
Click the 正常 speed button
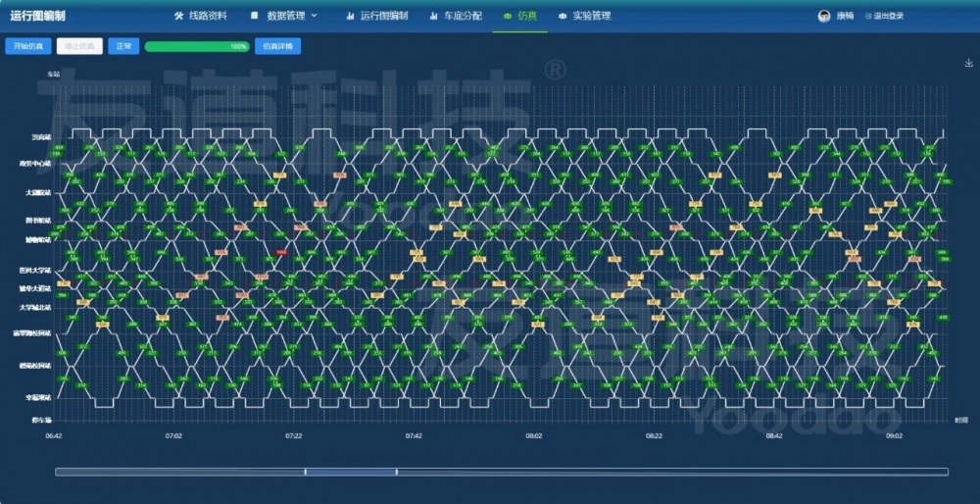pyautogui.click(x=123, y=46)
